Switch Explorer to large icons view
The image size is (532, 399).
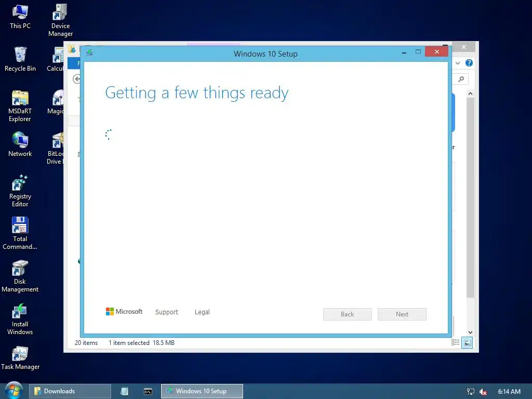pyautogui.click(x=467, y=343)
